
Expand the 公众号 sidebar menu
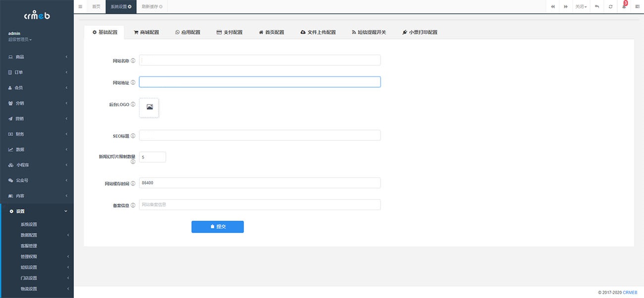37,180
